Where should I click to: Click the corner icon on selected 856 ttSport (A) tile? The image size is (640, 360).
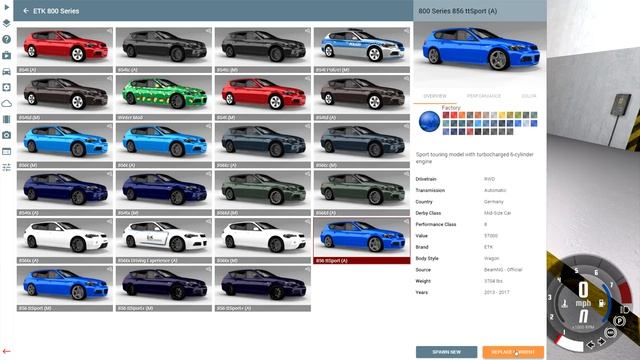[x=406, y=221]
